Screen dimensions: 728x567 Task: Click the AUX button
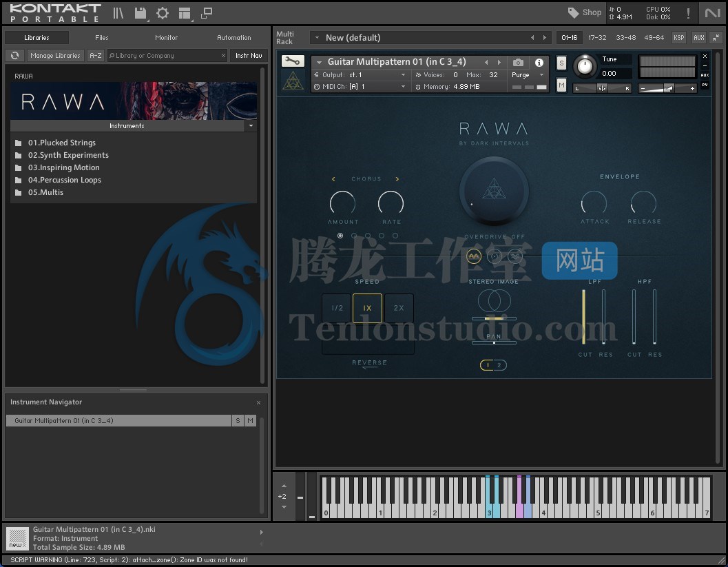click(x=699, y=38)
